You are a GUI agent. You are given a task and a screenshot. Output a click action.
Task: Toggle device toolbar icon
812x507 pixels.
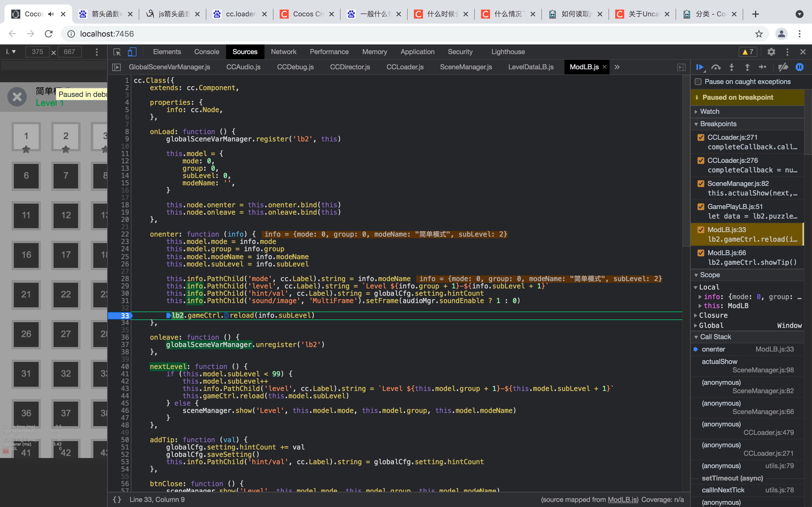(x=132, y=52)
